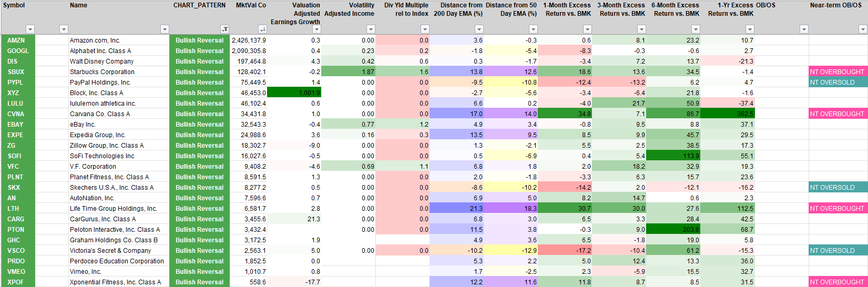This screenshot has height=287, width=868.
Task: Select the 362.5 one-year excess return cell
Action: [x=728, y=114]
